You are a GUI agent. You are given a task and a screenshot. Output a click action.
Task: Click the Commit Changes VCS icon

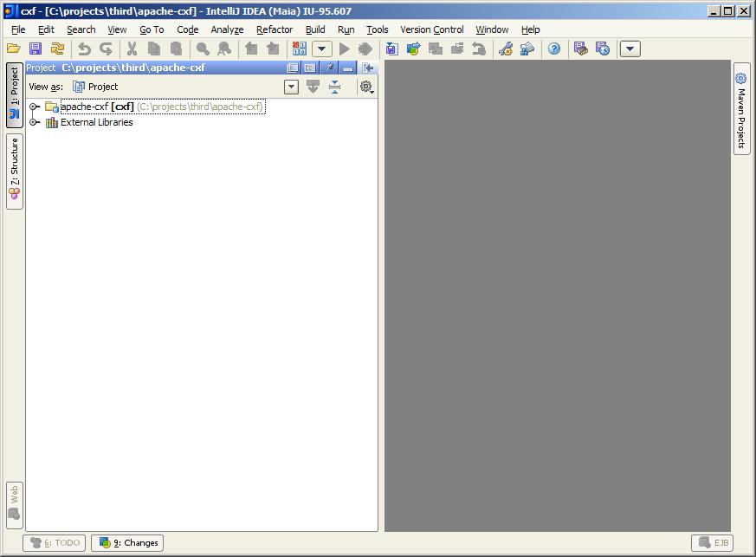[414, 49]
